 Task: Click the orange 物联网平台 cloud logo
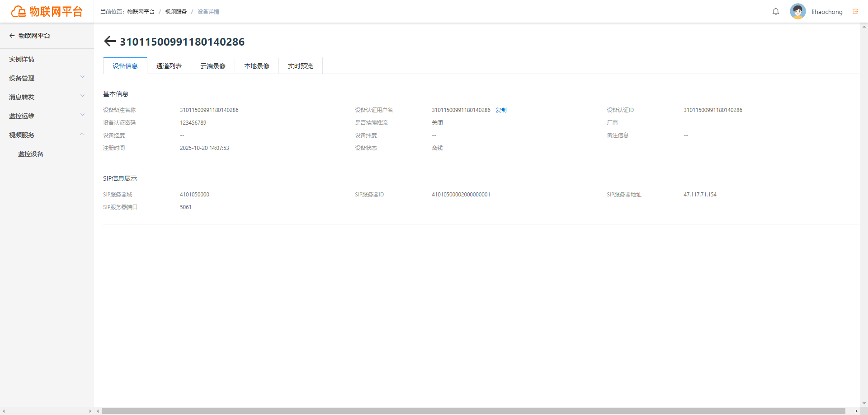[x=47, y=11]
